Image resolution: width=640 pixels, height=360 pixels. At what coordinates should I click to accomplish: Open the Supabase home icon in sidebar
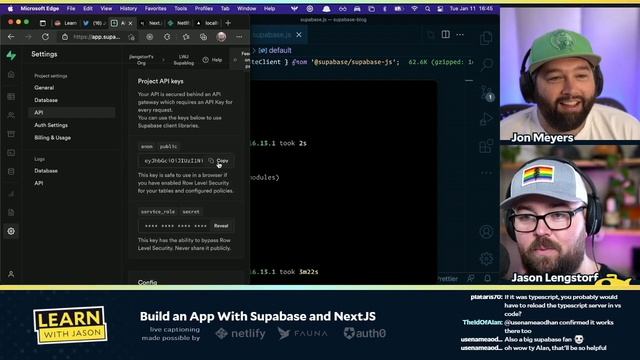(x=11, y=75)
